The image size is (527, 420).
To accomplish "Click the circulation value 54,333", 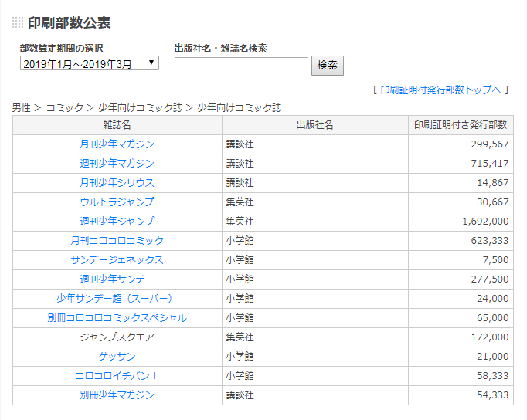I will point(493,395).
